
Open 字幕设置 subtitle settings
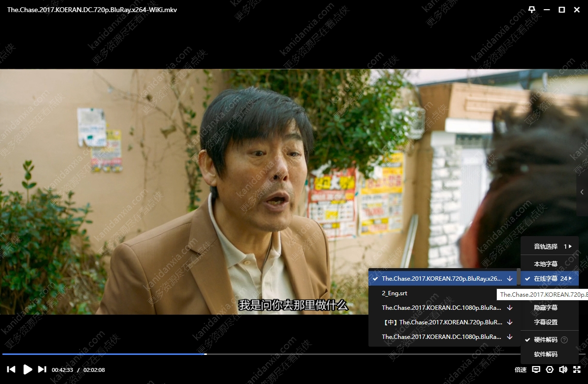(x=545, y=322)
